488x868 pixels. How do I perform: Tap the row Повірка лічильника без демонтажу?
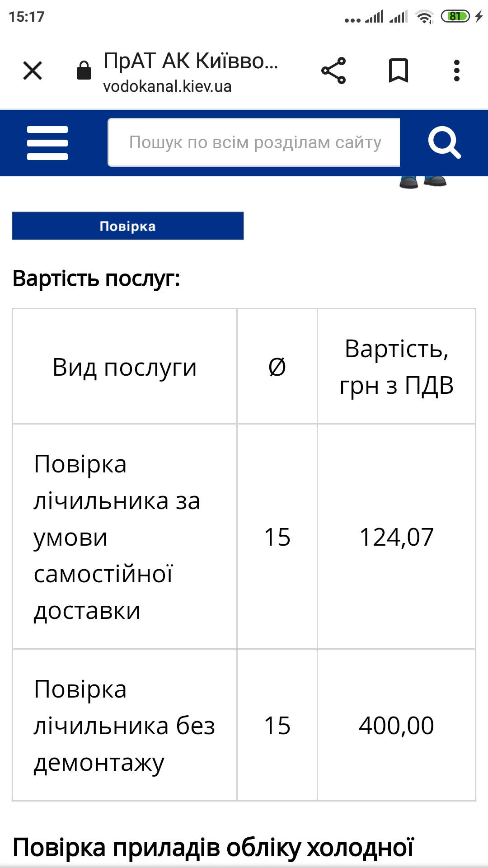pos(124,726)
